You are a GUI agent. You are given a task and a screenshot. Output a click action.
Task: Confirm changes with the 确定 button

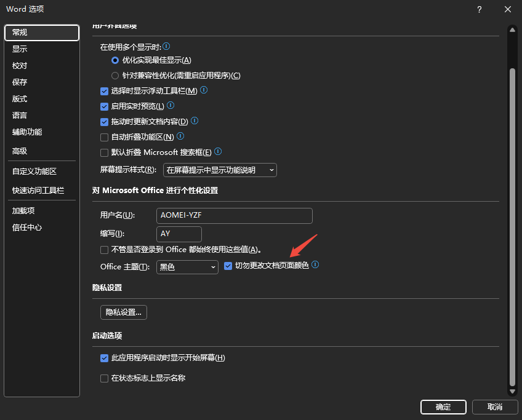pyautogui.click(x=443, y=407)
